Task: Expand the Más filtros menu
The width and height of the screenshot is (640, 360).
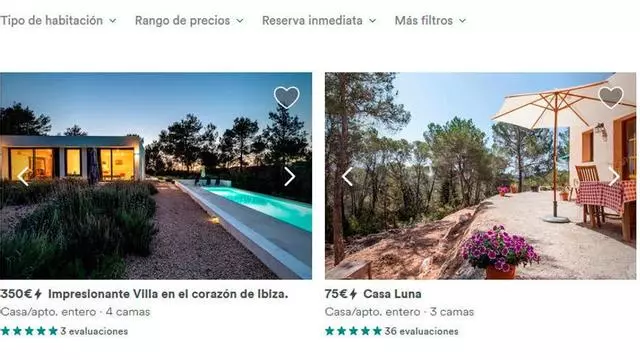Action: [x=430, y=20]
